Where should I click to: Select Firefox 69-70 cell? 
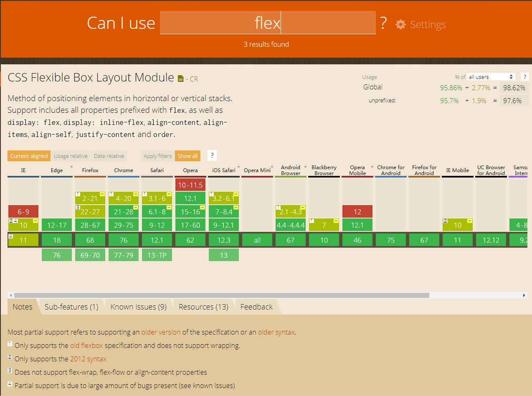[x=90, y=255]
